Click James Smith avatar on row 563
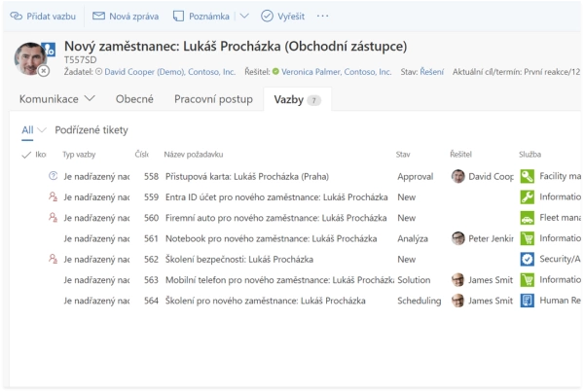Viewport: 584px width, 392px height. click(x=457, y=279)
